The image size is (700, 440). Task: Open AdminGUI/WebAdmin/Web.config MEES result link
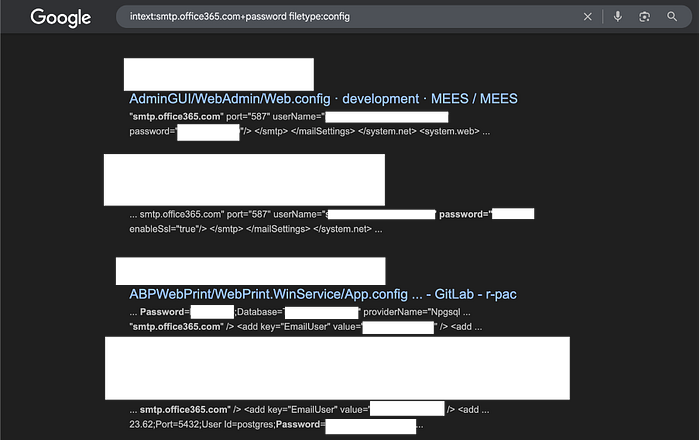(x=323, y=99)
